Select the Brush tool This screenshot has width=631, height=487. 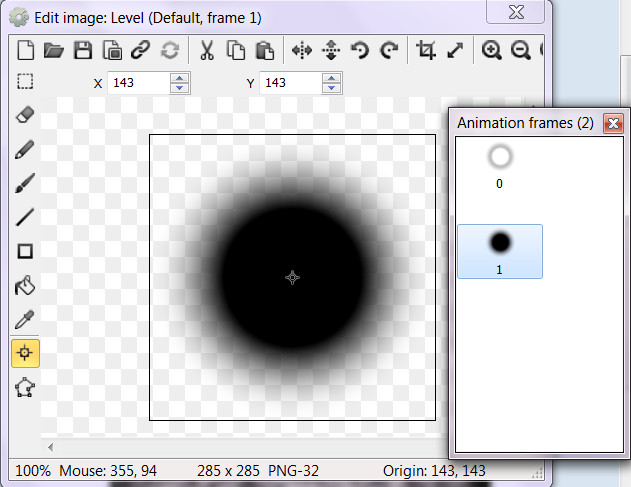(26, 184)
